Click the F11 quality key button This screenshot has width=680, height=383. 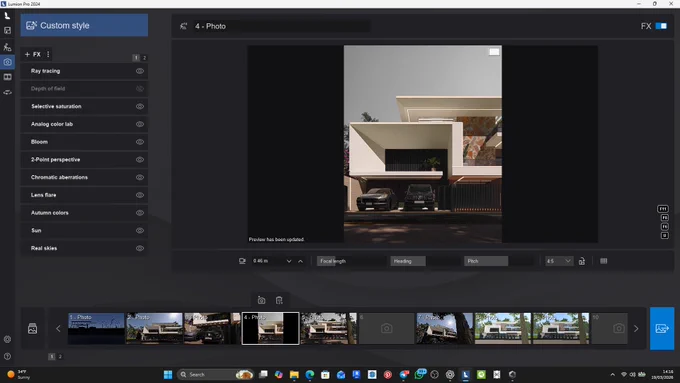point(663,209)
